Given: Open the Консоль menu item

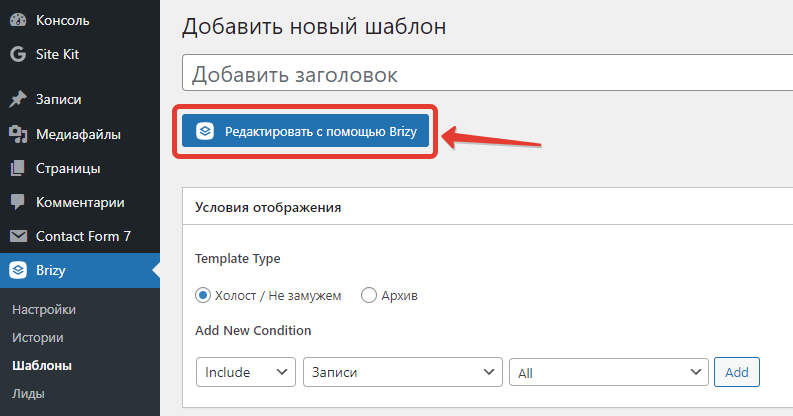Looking at the screenshot, I should click(63, 20).
